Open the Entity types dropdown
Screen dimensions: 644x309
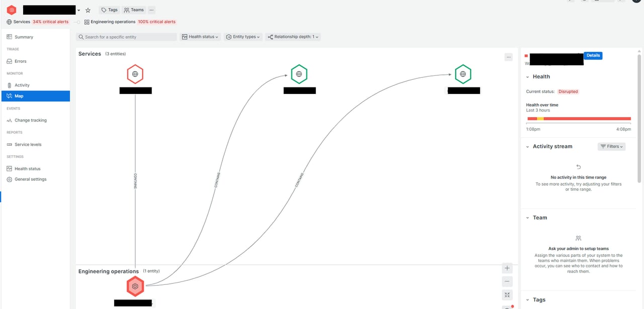[x=243, y=37]
